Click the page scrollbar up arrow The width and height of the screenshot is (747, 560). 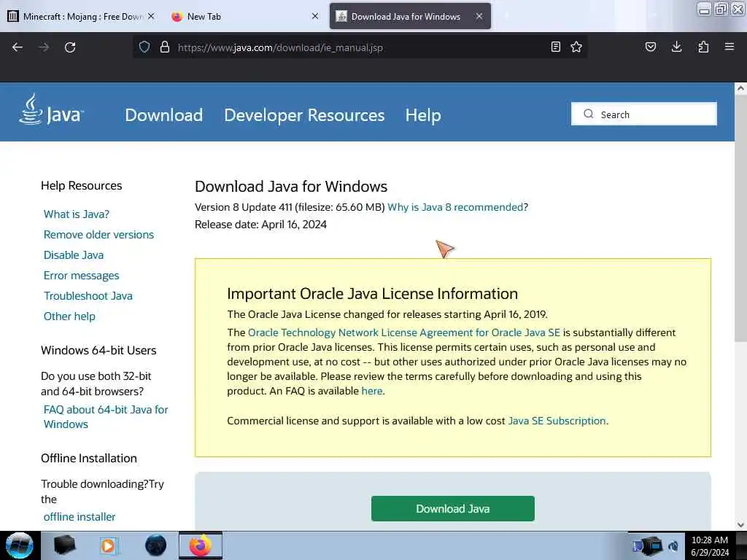point(740,88)
